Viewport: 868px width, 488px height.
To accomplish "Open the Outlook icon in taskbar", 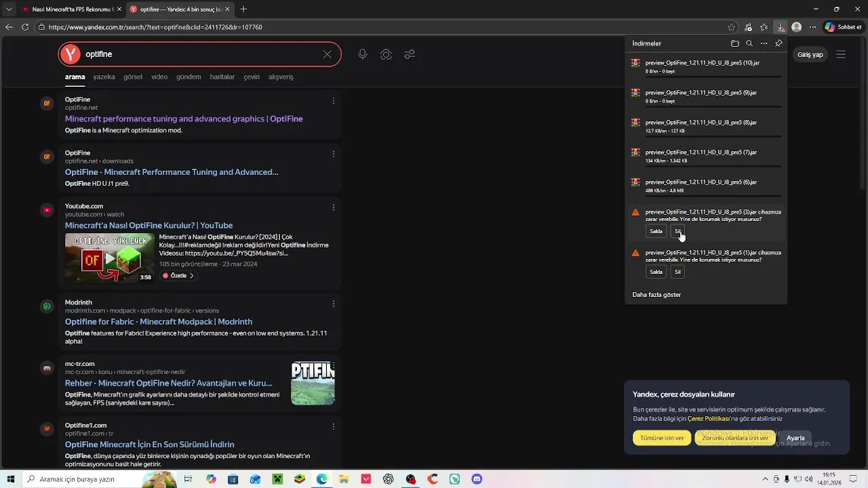I will 255,479.
